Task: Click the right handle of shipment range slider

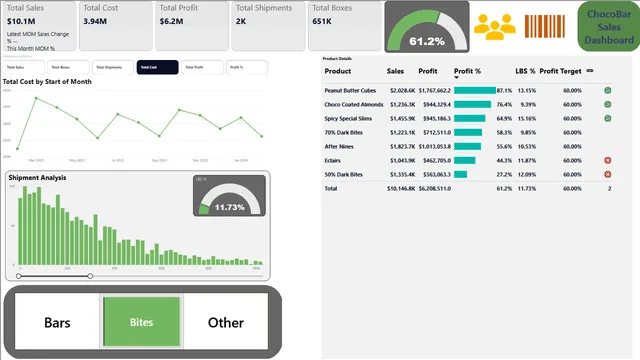Action: [x=90, y=276]
